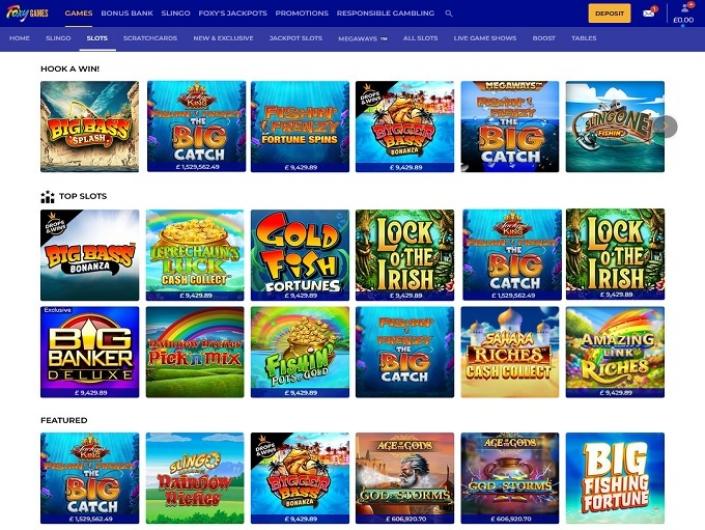Launch Slingo Rainbow Riches from Featured

point(195,478)
